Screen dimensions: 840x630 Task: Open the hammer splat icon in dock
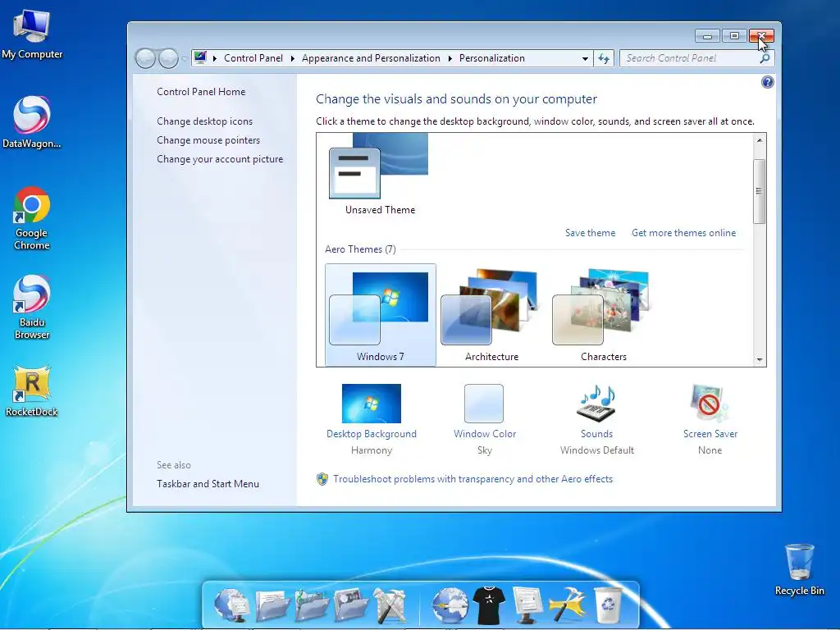[x=567, y=605]
